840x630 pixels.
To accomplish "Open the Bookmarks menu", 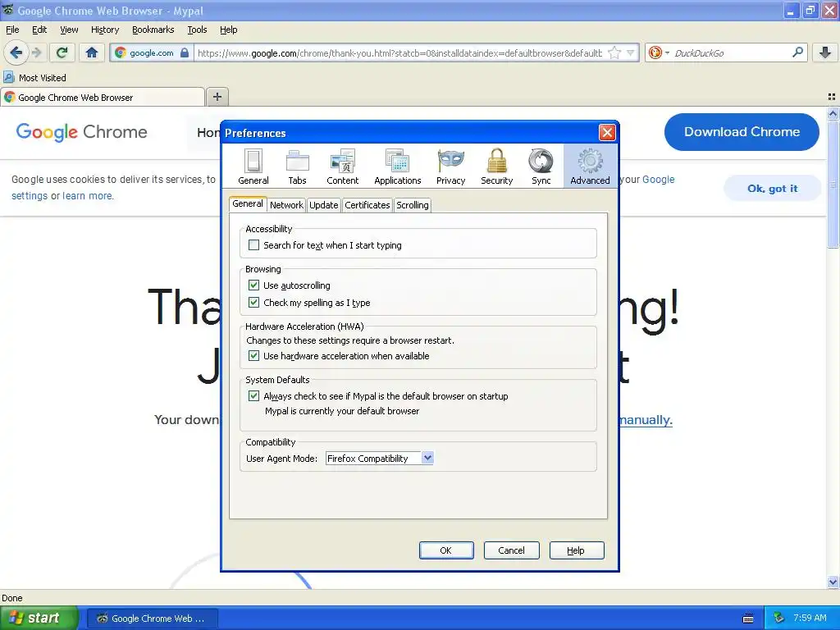I will 153,30.
